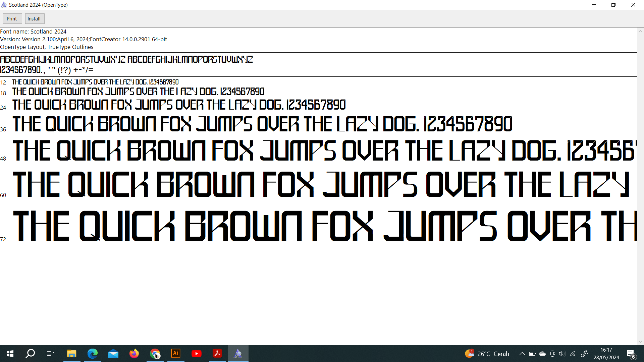
Task: Open volume control in system tray
Action: click(562, 354)
